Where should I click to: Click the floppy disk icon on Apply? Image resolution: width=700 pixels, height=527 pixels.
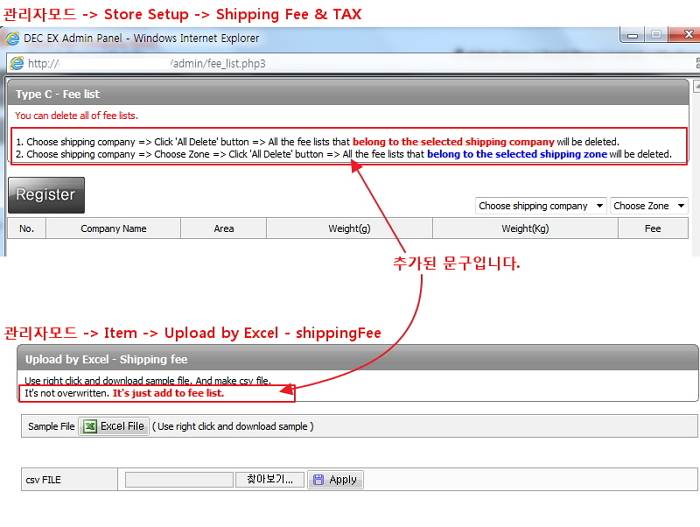[x=318, y=480]
